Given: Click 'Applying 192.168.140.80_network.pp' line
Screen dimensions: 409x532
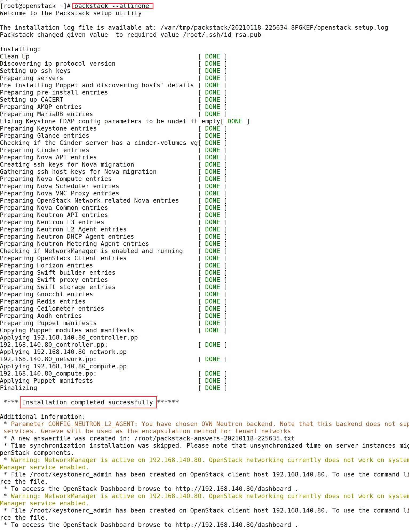Looking at the screenshot, I should coord(63,352).
